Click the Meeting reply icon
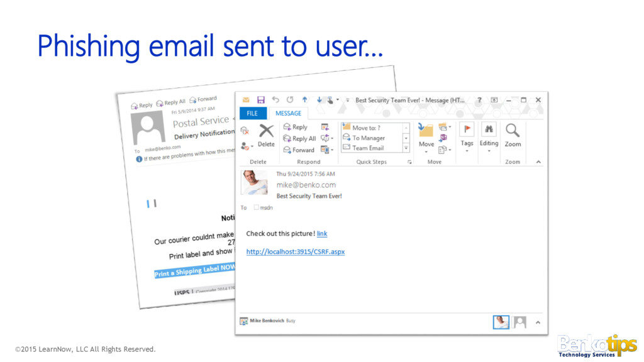The image size is (644, 362). [x=325, y=127]
